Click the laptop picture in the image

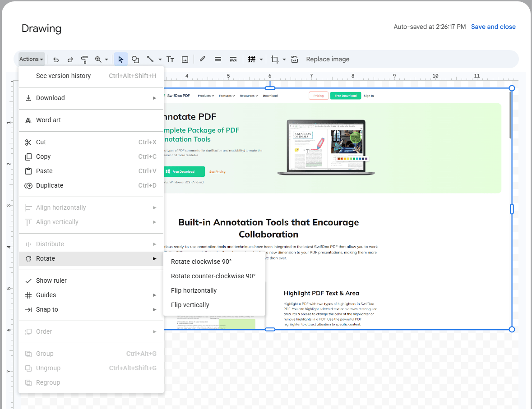[326, 147]
